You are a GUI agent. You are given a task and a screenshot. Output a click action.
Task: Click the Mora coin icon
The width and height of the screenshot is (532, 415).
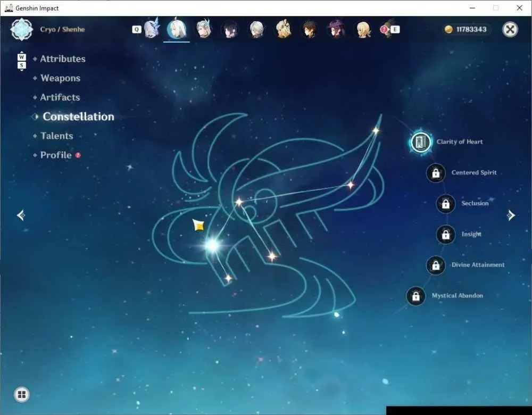tap(448, 29)
